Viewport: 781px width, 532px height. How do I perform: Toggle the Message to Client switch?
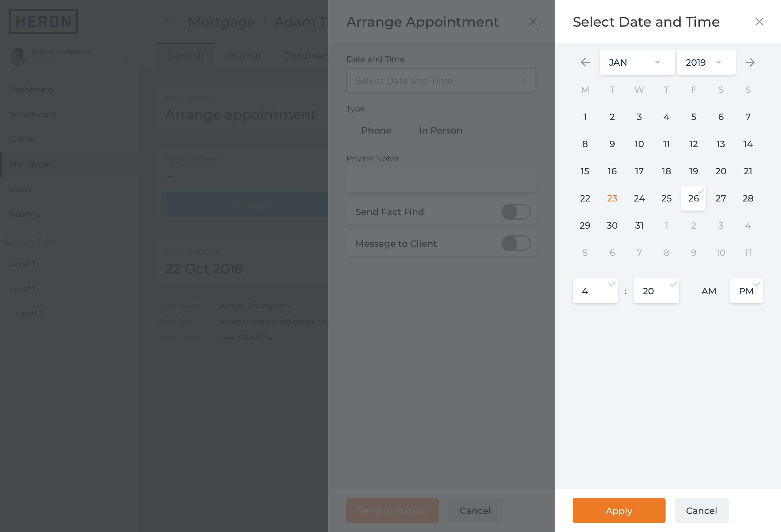tap(516, 244)
